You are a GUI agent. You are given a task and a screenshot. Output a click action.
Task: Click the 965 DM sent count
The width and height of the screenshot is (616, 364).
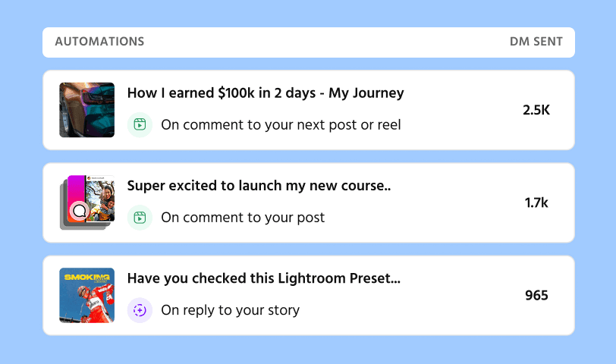(x=536, y=295)
